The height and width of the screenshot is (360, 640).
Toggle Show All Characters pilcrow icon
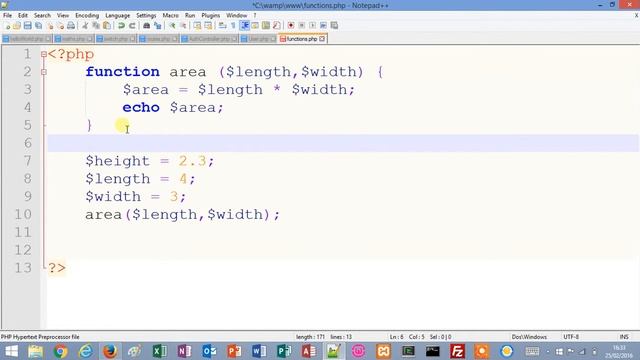233,26
